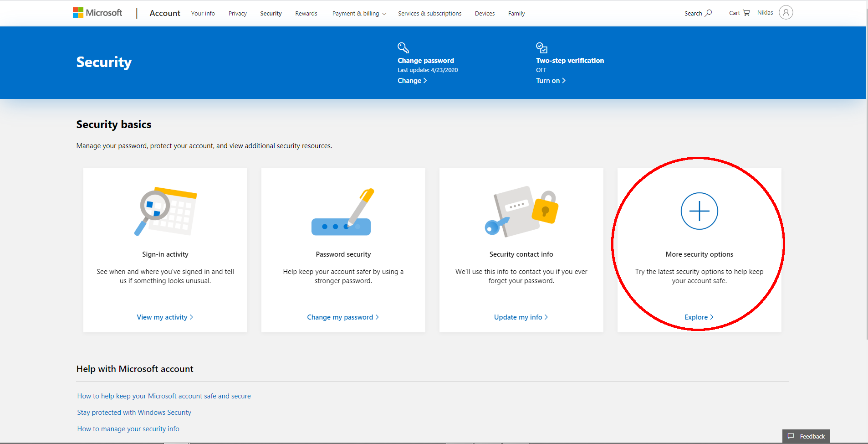Open How to help keep your account safe link
Image resolution: width=868 pixels, height=444 pixels.
pyautogui.click(x=164, y=396)
